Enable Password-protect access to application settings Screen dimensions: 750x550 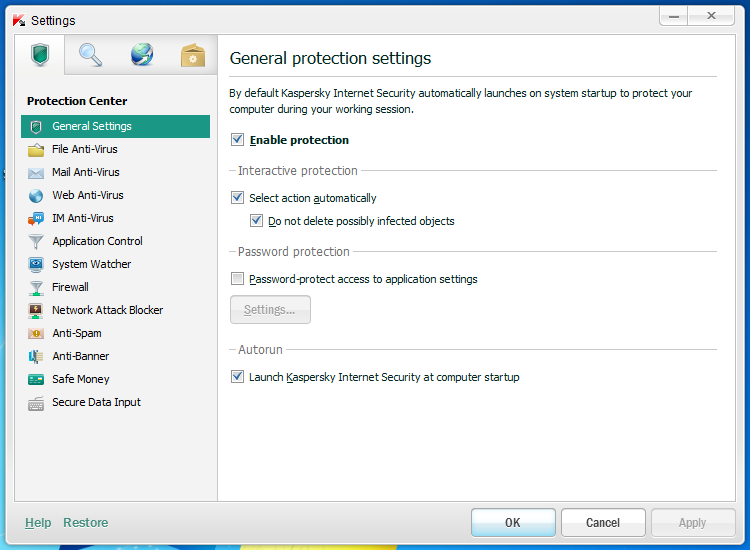237,278
